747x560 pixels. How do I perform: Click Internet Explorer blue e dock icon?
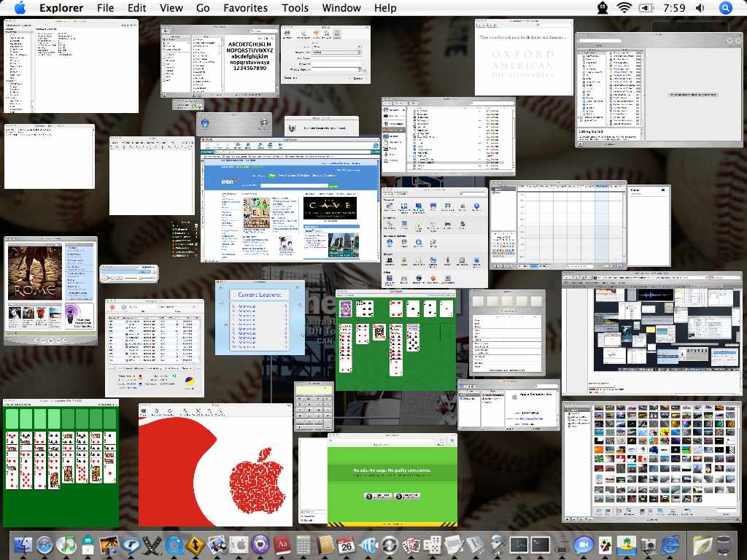(670, 545)
